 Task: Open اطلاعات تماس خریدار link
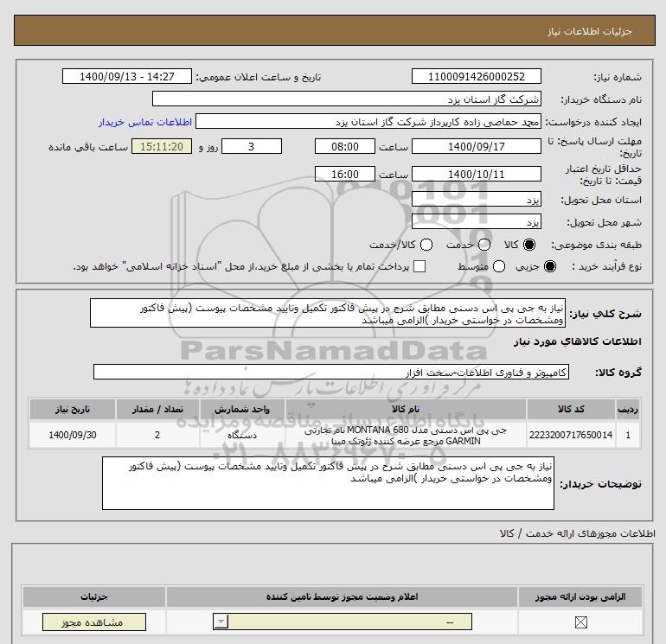click(145, 122)
